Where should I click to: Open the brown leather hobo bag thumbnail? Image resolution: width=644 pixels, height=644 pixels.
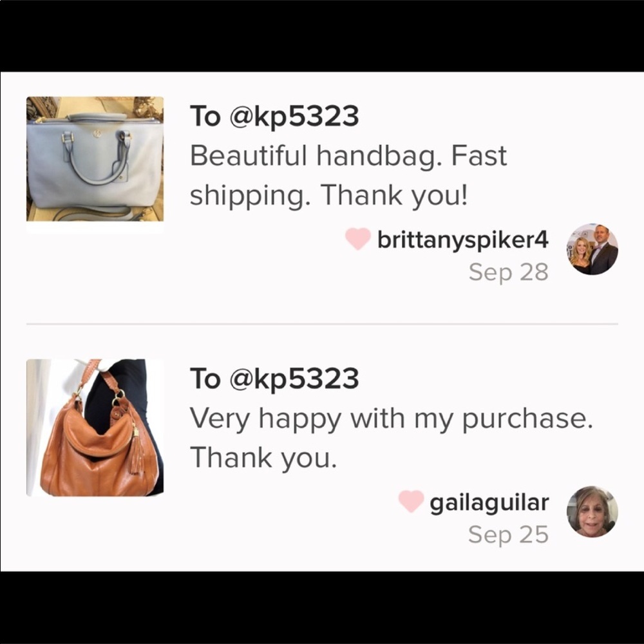tap(95, 428)
